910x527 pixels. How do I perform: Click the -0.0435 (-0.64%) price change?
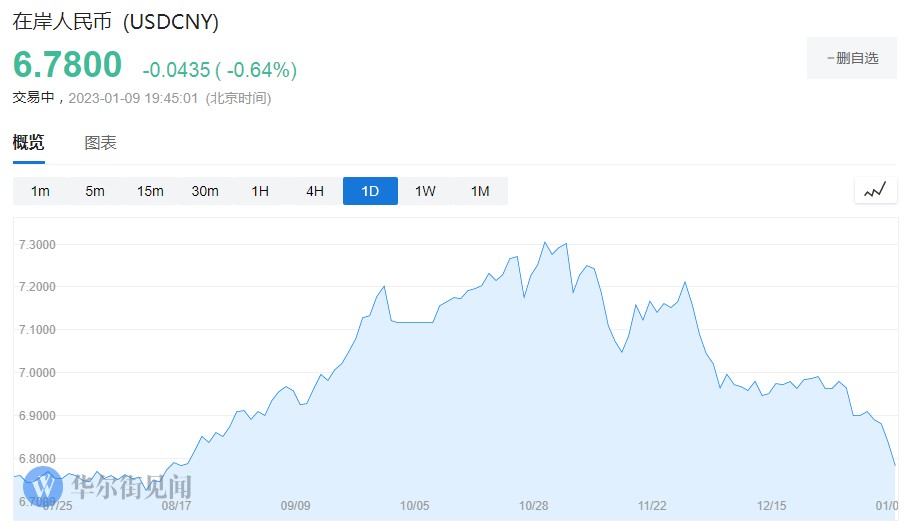[x=219, y=70]
